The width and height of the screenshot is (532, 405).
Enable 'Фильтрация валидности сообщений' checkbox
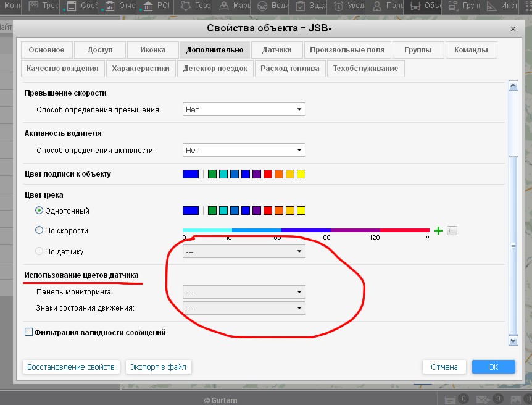(28, 332)
